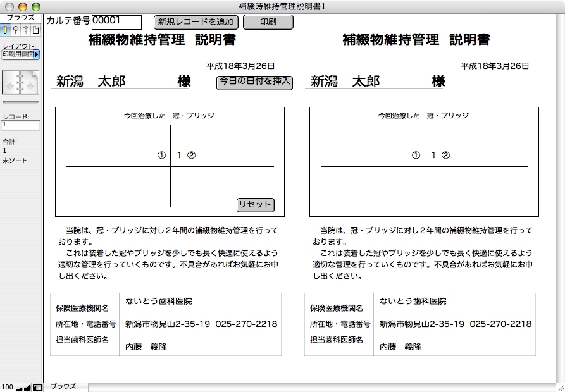
Task: Click the address 新潟市物見山2-35-19 in left form
Action: (x=168, y=324)
